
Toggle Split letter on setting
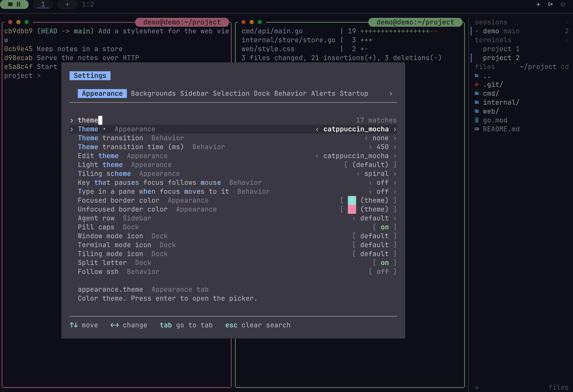click(384, 263)
